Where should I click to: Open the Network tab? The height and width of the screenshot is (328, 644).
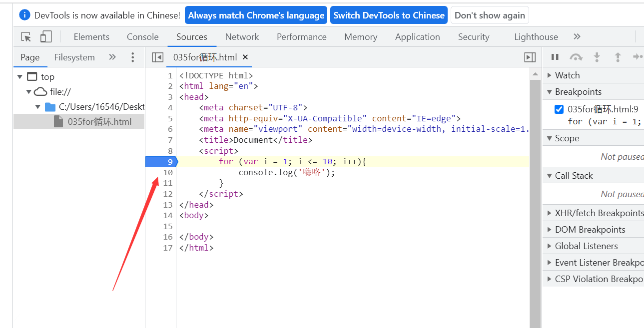pos(242,37)
